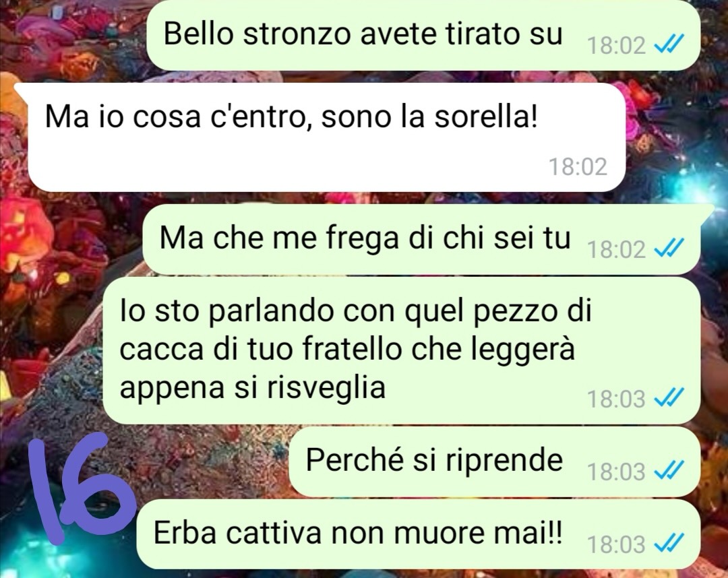
Task: Tap the 18:03 timestamp on 'Erba cattiva' message
Action: [616, 544]
